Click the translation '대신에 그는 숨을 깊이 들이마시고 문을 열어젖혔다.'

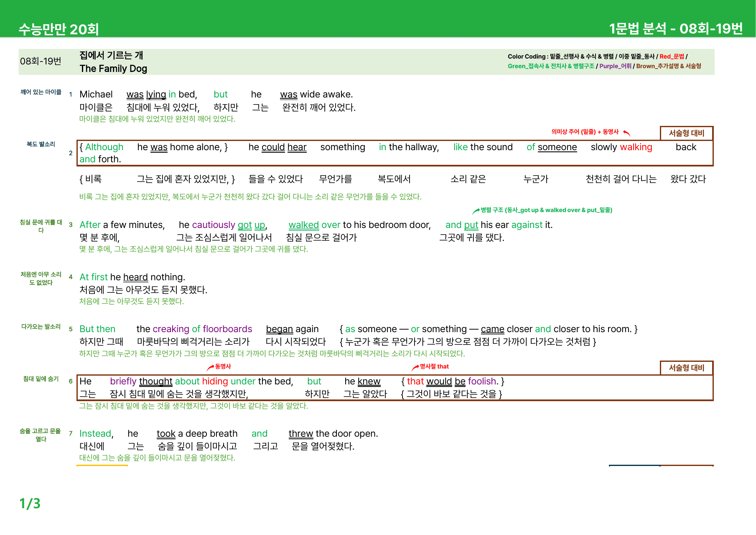click(x=157, y=458)
